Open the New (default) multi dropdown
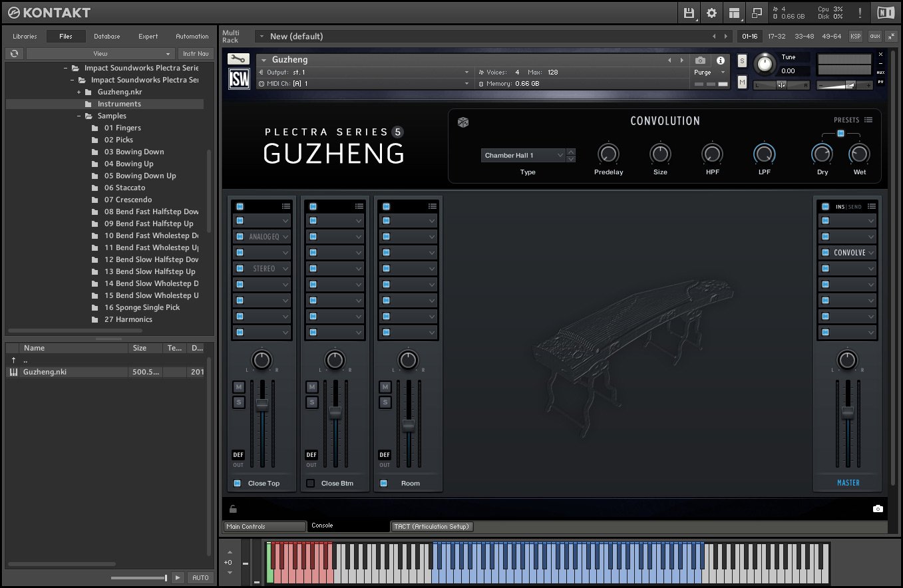Viewport: 903px width, 588px height. point(262,36)
